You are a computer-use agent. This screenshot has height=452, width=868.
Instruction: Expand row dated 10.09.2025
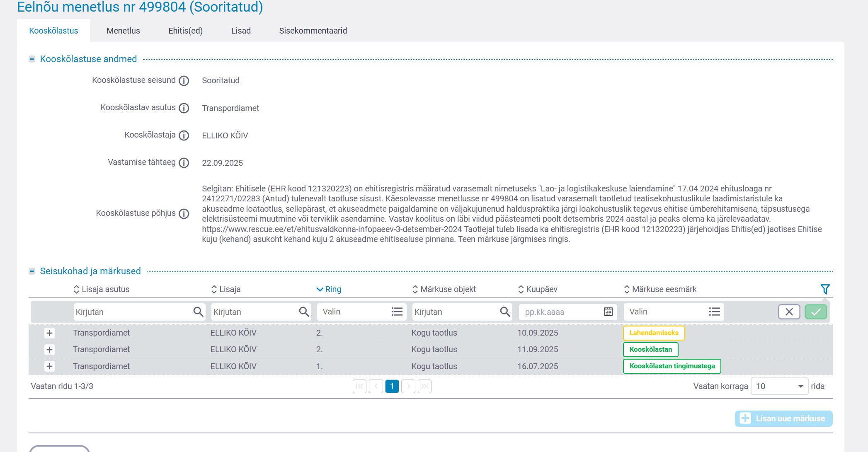click(x=49, y=333)
